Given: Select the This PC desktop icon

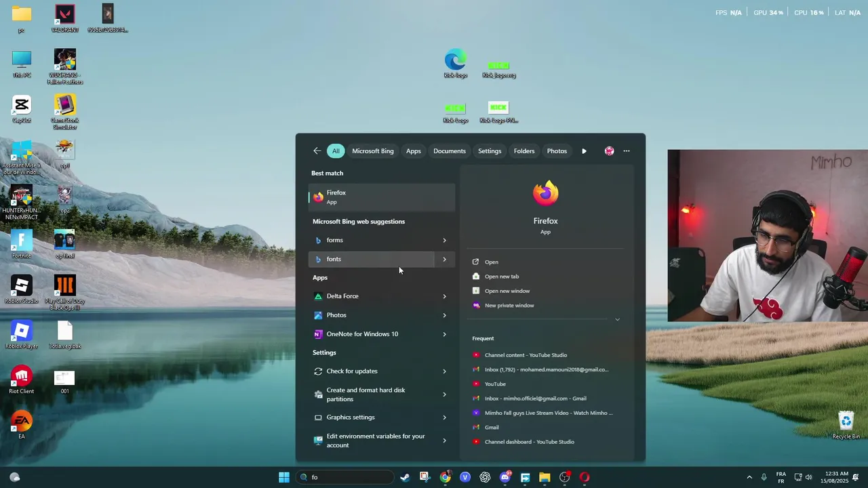Looking at the screenshot, I should tap(22, 64).
